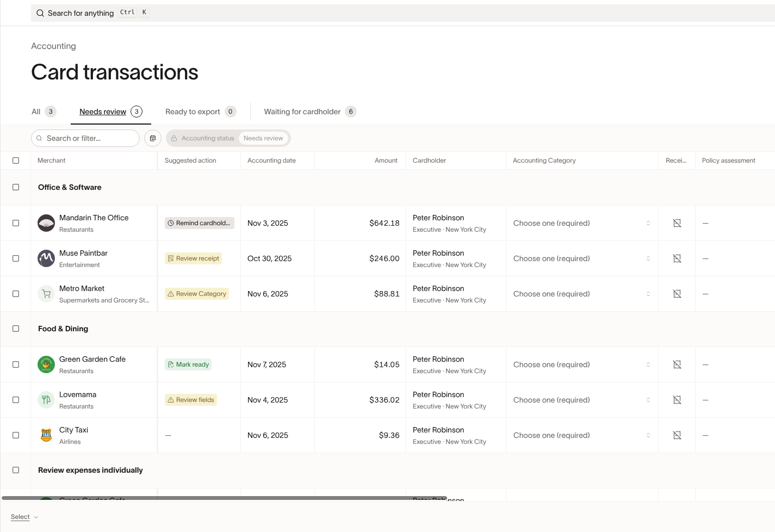775x532 pixels.
Task: Tick the select-all checkbox in table header
Action: pyautogui.click(x=16, y=160)
